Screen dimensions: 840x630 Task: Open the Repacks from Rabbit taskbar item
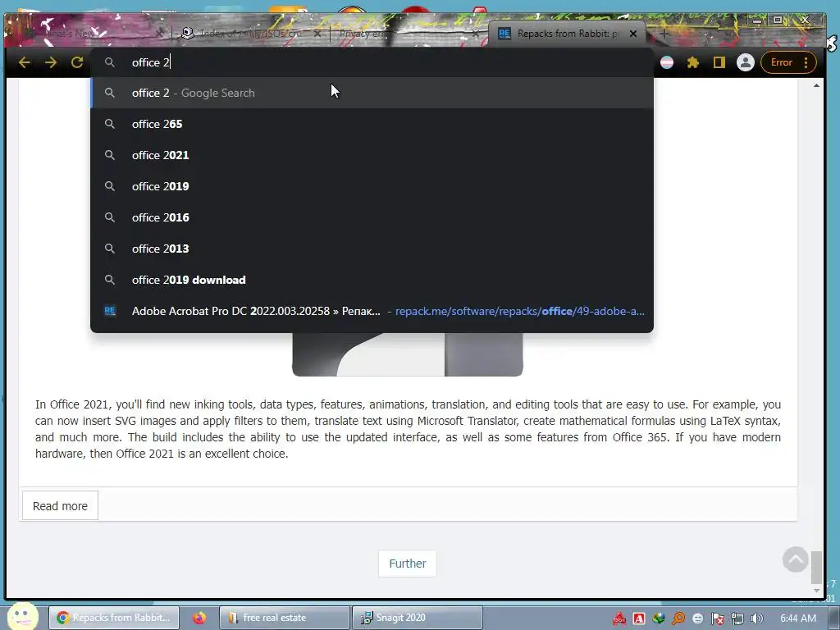pos(114,618)
